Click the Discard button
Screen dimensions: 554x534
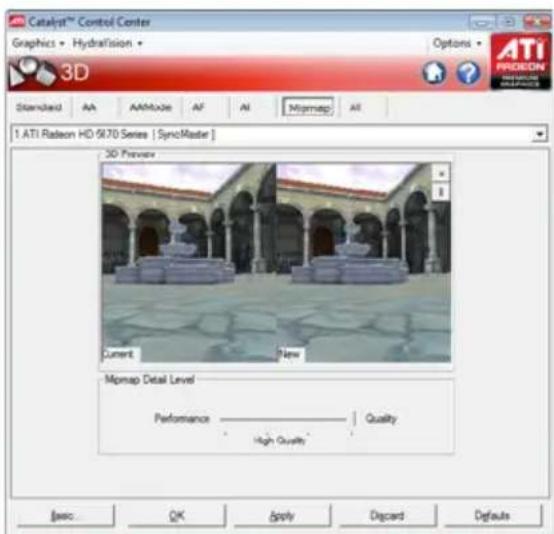(x=387, y=516)
